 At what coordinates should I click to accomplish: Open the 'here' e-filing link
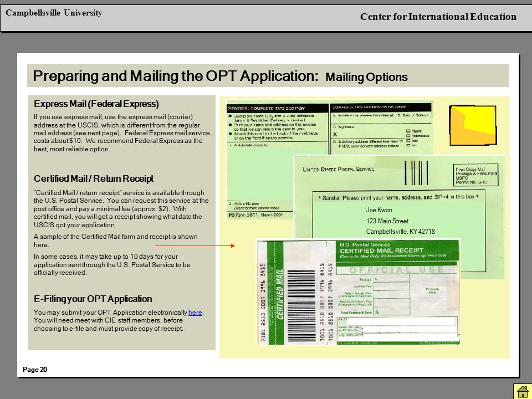pos(195,313)
